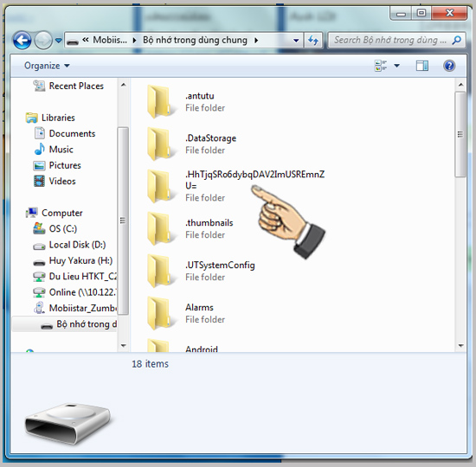
Task: Click the device icon in the address bar
Action: pyautogui.click(x=73, y=42)
